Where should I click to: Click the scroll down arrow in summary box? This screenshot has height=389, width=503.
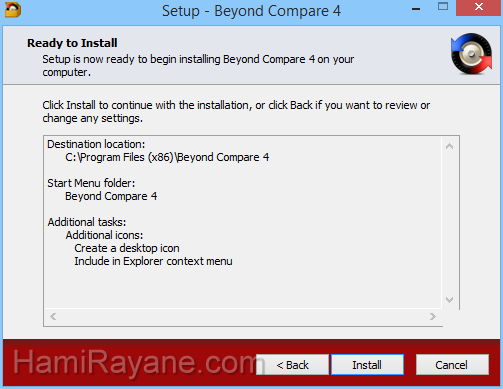coord(449,300)
